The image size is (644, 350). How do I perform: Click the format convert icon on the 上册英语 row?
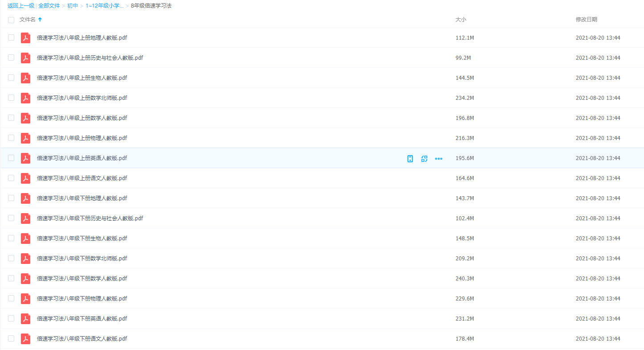pos(424,158)
